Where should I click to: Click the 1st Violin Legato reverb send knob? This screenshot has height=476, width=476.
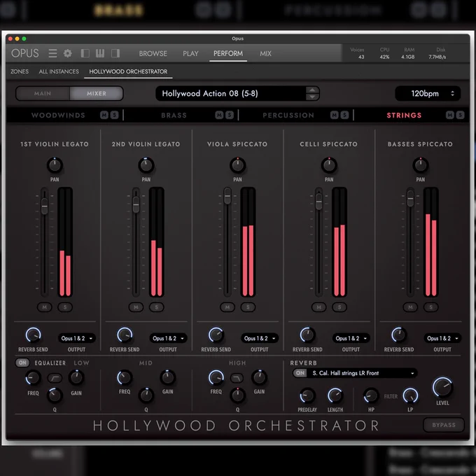coord(33,335)
